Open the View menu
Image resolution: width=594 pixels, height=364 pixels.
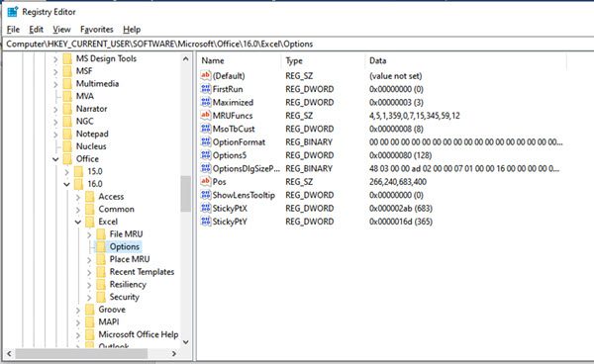(61, 30)
